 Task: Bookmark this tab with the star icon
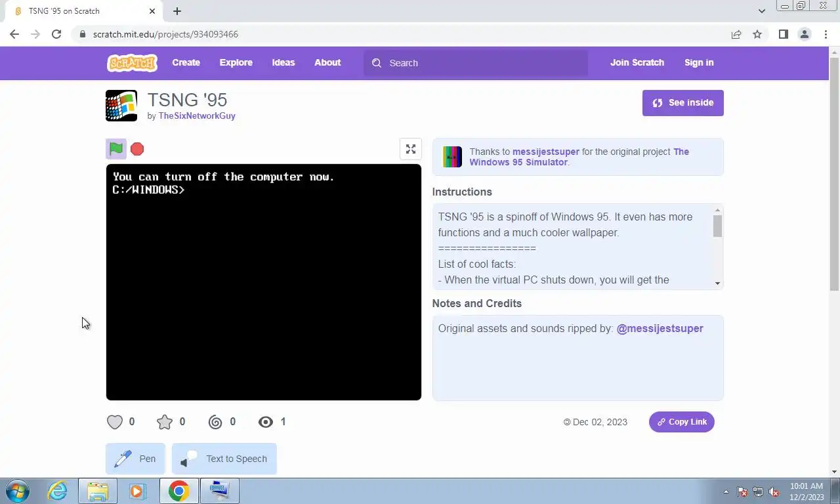[757, 34]
